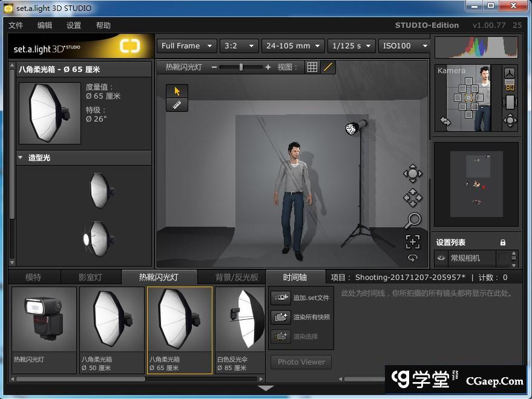The image size is (532, 399).
Task: Click the four-arrow pan control icon
Action: 413,198
